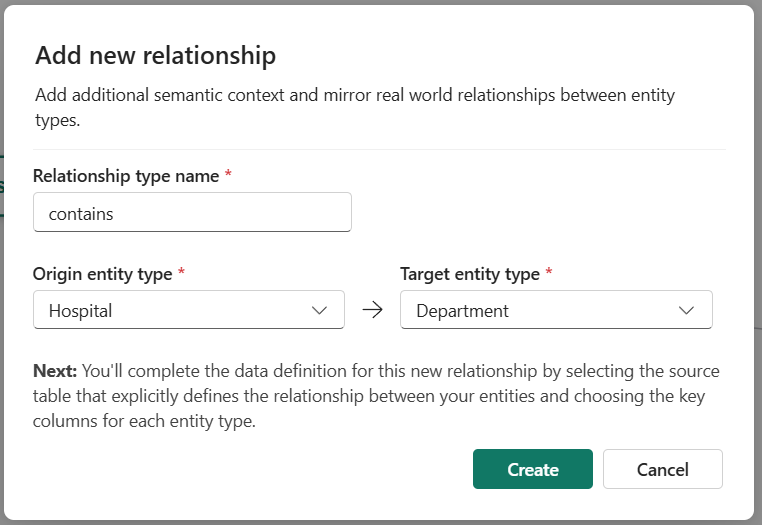The width and height of the screenshot is (762, 525).
Task: Click the 'Relationship type name' label
Action: click(x=126, y=175)
